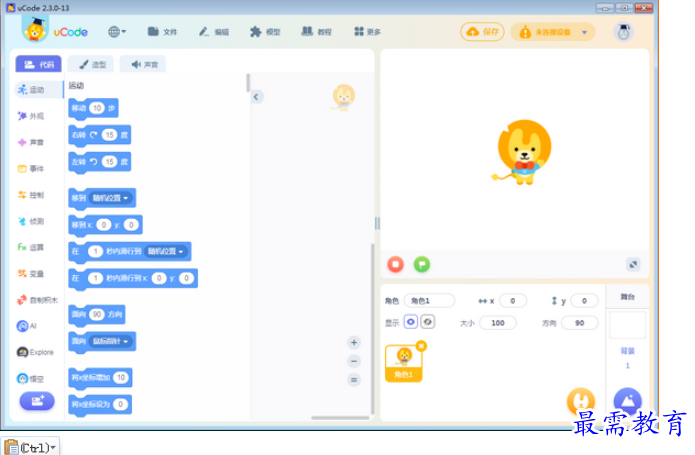Select the 运动 motion category

(x=37, y=90)
